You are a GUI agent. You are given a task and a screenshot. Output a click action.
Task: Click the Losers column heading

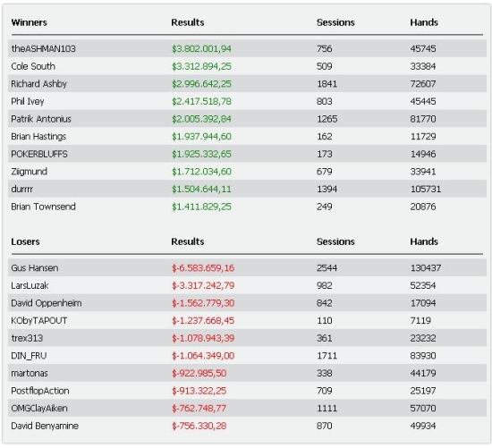click(x=25, y=241)
